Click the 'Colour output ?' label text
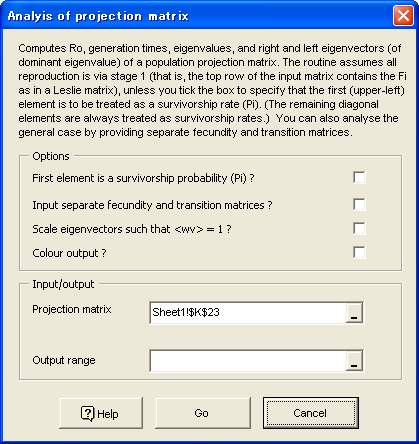This screenshot has height=444, width=419. coord(69,253)
